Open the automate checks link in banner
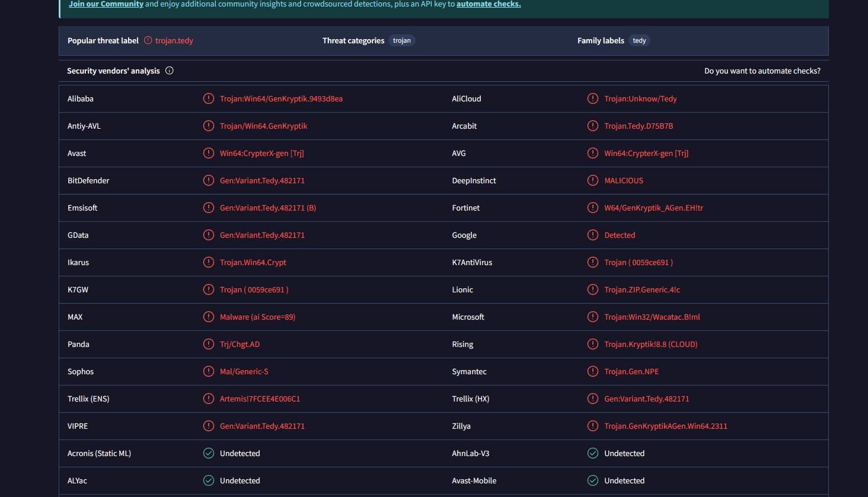Image resolution: width=868 pixels, height=497 pixels. coord(489,4)
